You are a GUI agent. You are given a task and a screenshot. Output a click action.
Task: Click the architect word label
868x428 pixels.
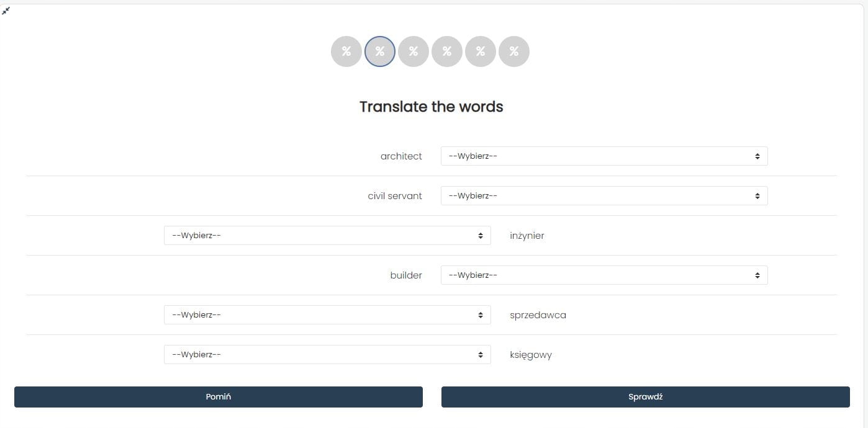pos(401,156)
